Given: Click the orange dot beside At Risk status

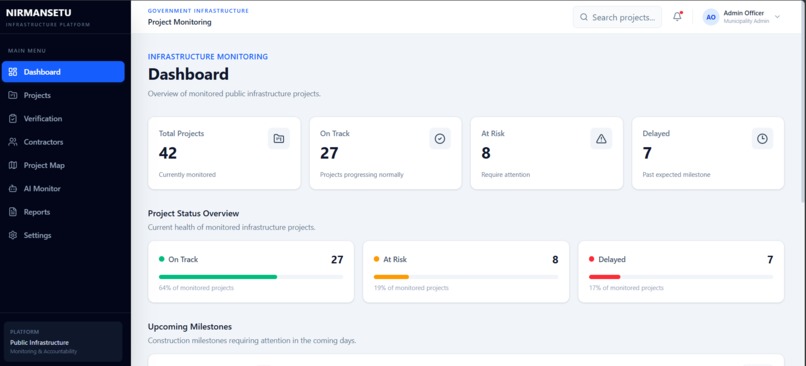Looking at the screenshot, I should coord(377,259).
